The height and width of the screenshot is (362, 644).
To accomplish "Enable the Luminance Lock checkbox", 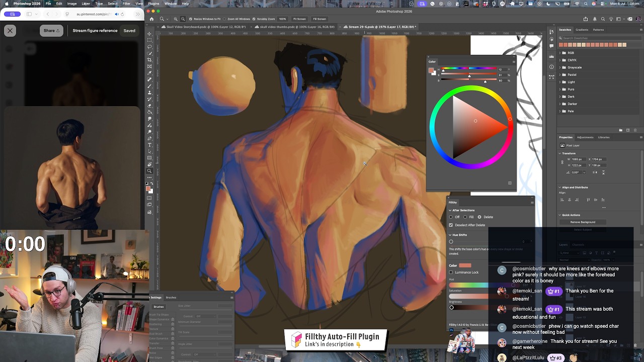I will coord(451,273).
